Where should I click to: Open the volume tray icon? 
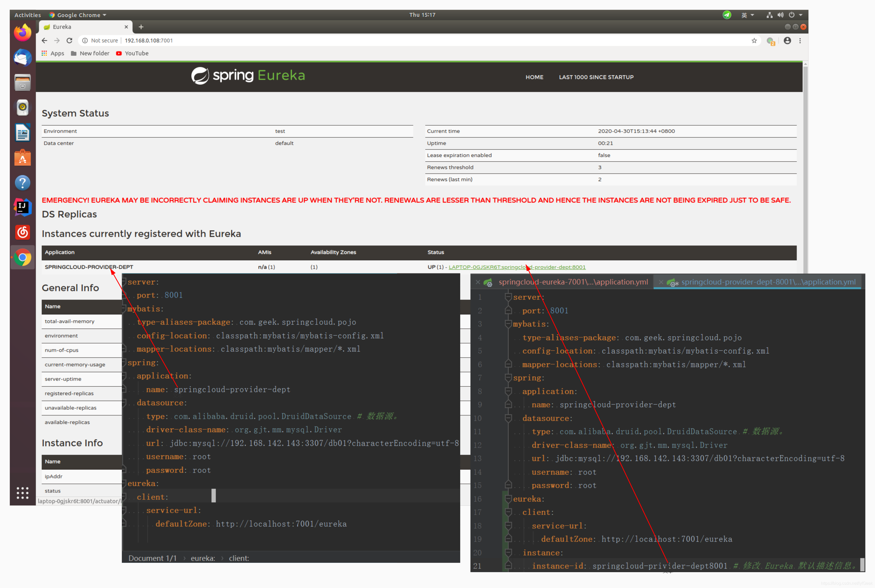pyautogui.click(x=780, y=15)
